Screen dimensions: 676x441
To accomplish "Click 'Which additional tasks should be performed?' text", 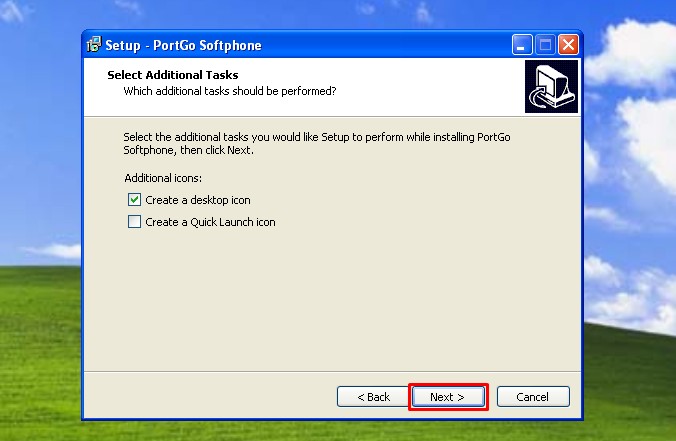I will pos(230,91).
